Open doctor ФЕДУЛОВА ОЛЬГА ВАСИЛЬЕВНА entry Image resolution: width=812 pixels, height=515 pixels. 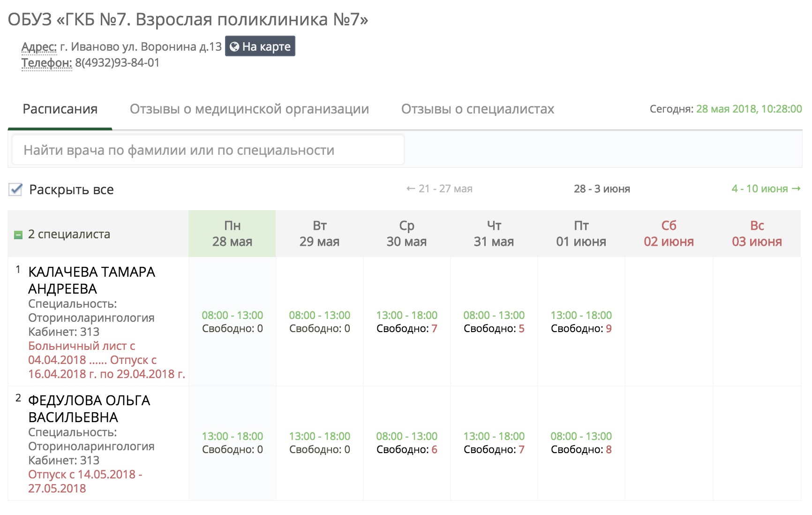[89, 409]
